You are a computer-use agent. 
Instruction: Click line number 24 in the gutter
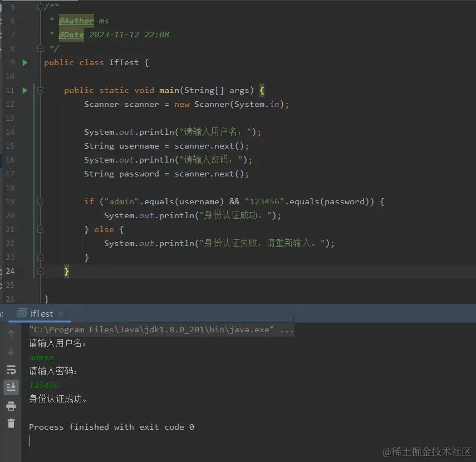click(10, 271)
